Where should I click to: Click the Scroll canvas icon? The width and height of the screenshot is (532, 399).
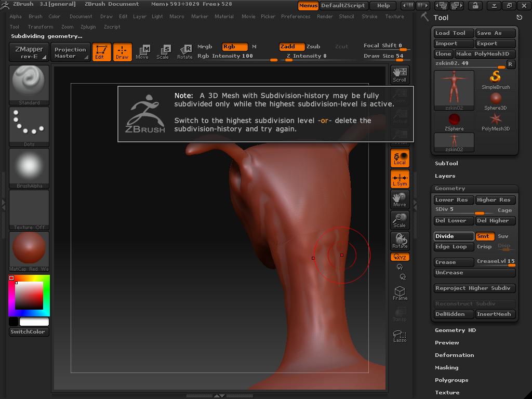click(400, 75)
